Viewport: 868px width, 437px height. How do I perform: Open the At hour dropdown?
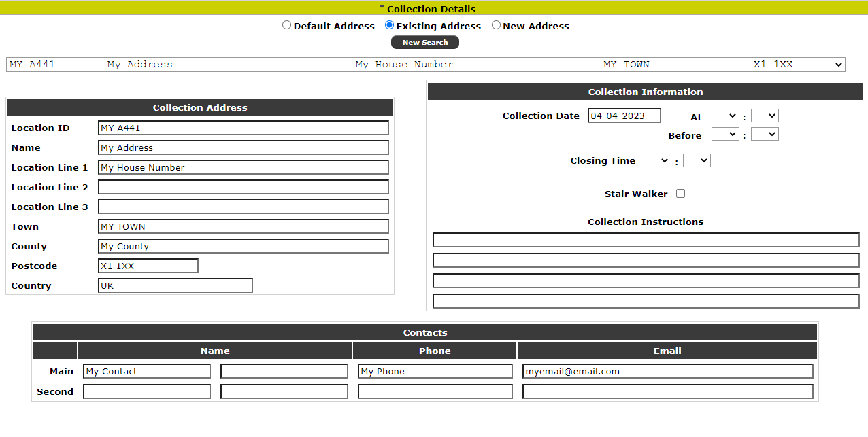(725, 116)
